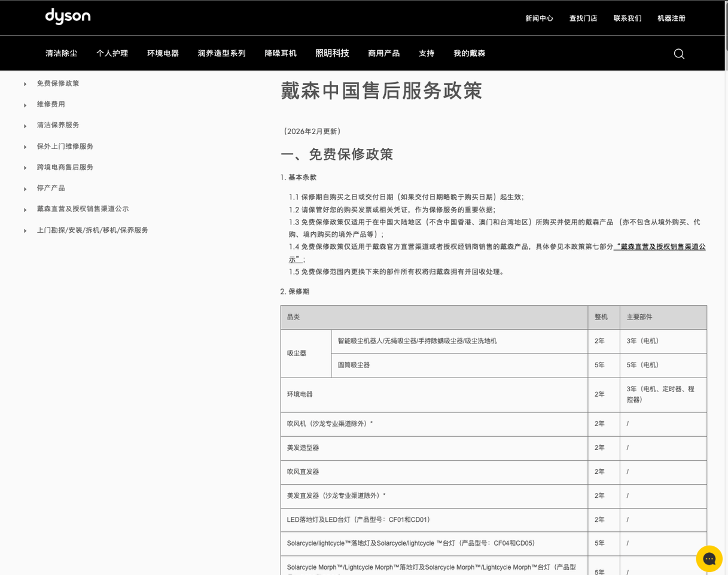This screenshot has width=728, height=575.
Task: Click the 一、免费保修政策 heading
Action: pyautogui.click(x=337, y=154)
